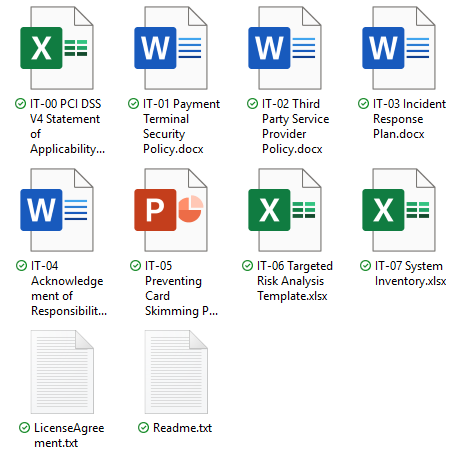Click sync status checkmark beside IT-05

[x=135, y=266]
